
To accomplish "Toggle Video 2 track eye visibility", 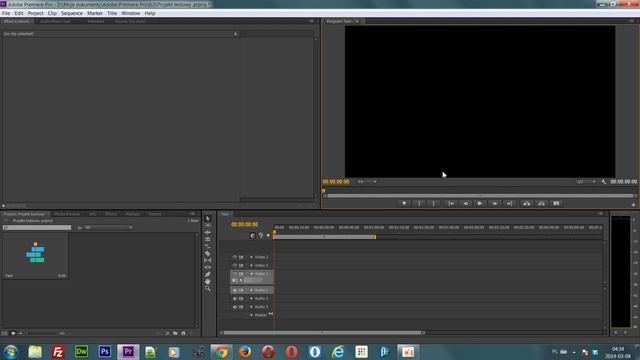I will pos(235,265).
